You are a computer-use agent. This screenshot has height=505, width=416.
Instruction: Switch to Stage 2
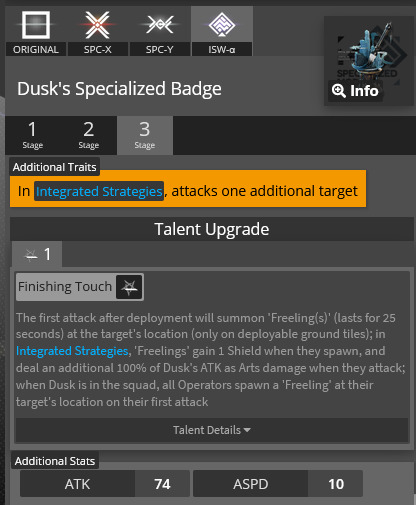89,135
